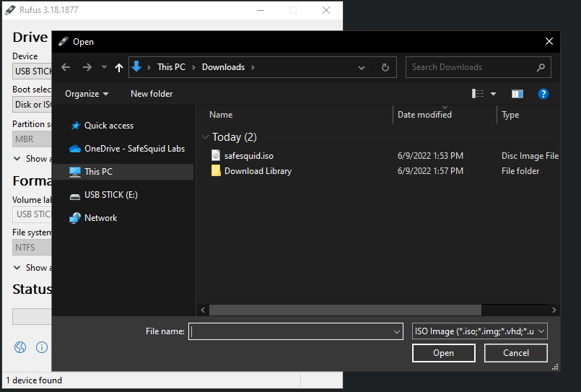
Task: Click Rufus language globe icon
Action: point(20,347)
